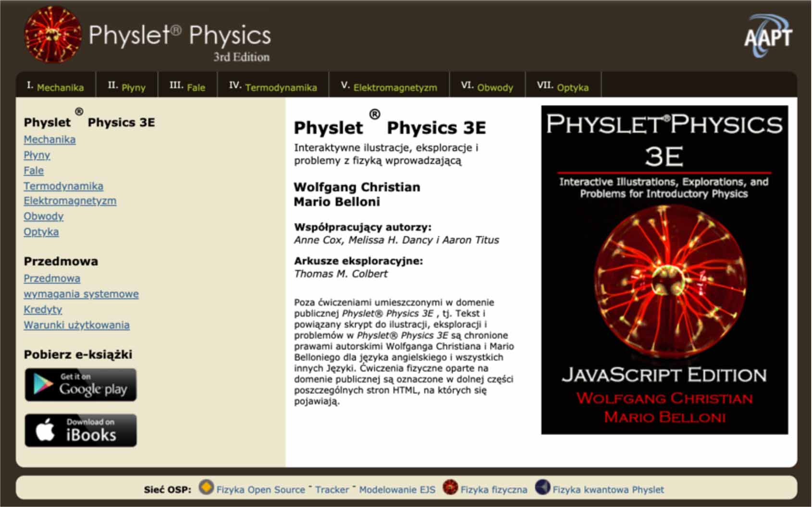Click the Warunki użytkowania link
This screenshot has width=812, height=507.
pyautogui.click(x=76, y=325)
